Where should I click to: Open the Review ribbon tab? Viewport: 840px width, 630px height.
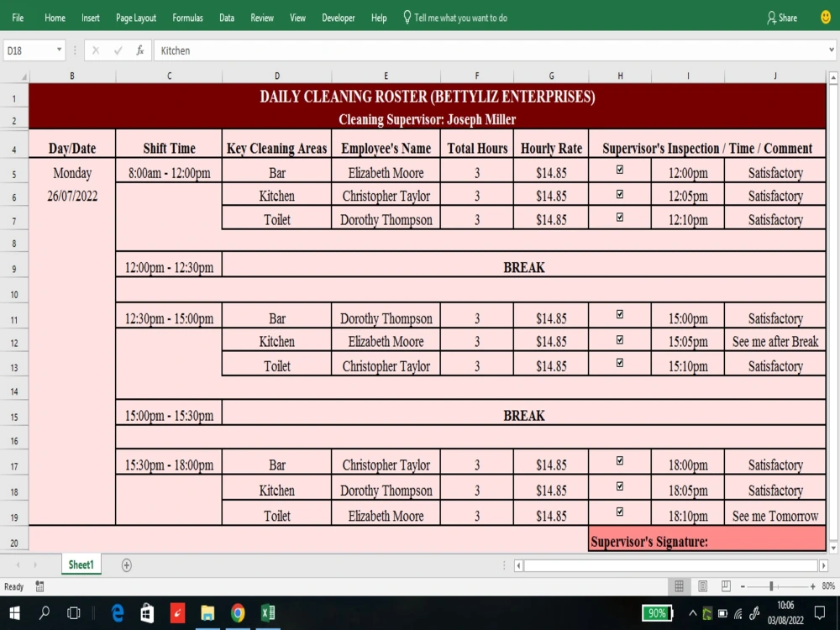pyautogui.click(x=262, y=18)
